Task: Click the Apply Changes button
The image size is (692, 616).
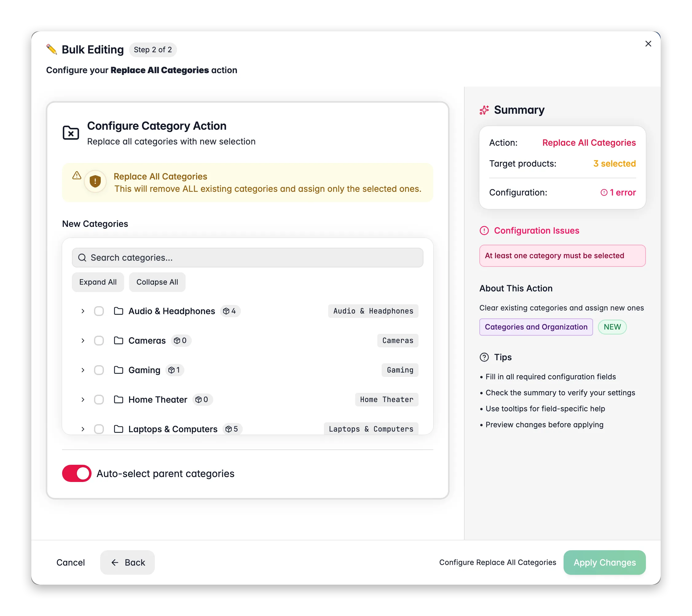Action: click(604, 563)
